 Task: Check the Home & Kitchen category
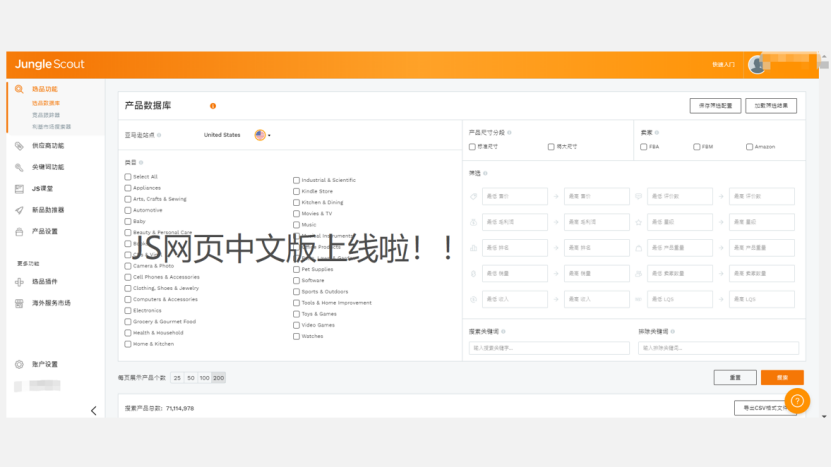pyautogui.click(x=128, y=344)
